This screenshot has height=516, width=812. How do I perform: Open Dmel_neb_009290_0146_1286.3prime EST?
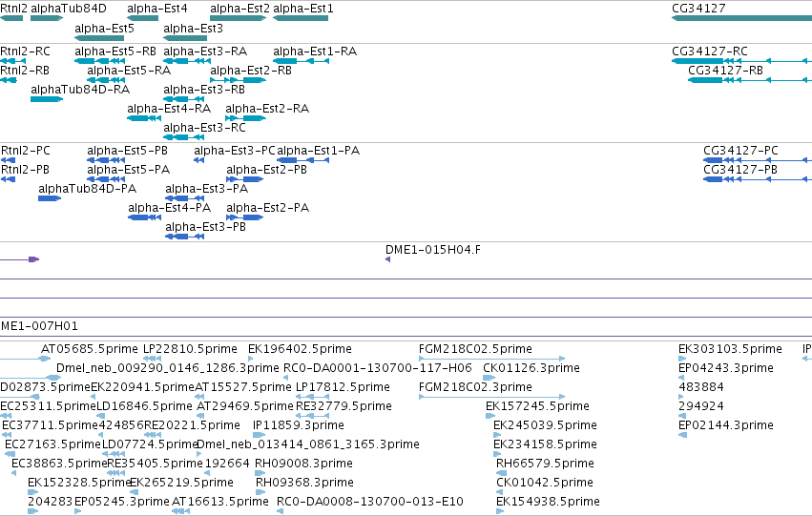pyautogui.click(x=168, y=368)
